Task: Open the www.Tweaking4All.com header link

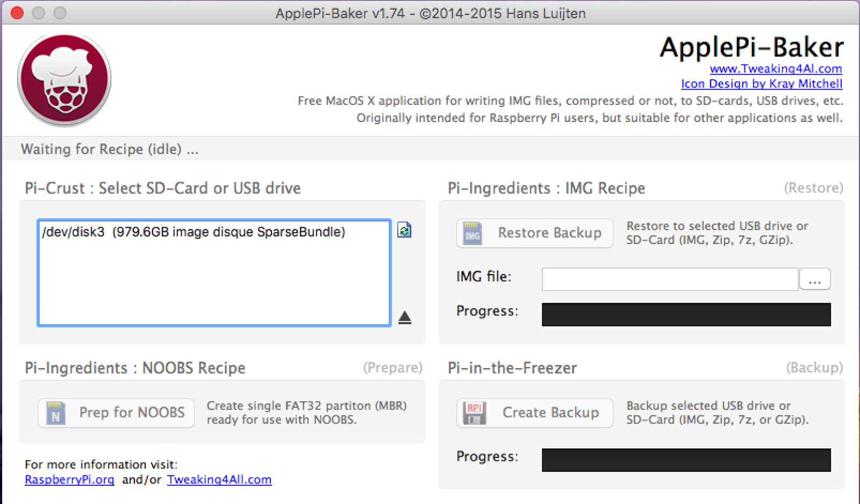Action: point(776,69)
